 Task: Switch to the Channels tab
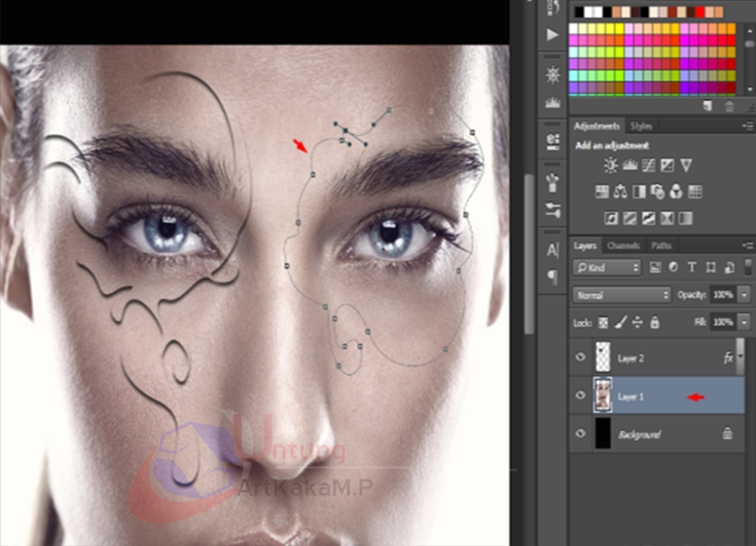click(624, 246)
